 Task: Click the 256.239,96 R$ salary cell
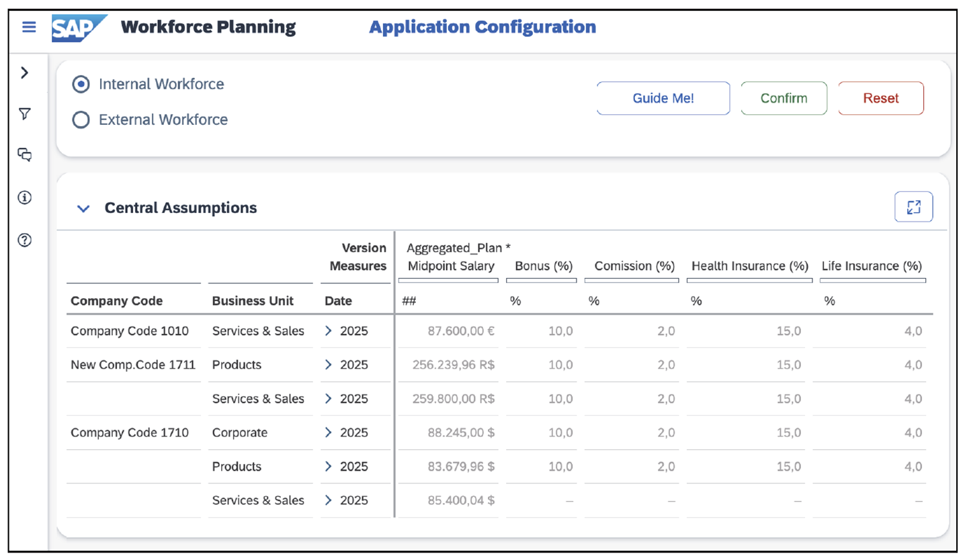454,365
